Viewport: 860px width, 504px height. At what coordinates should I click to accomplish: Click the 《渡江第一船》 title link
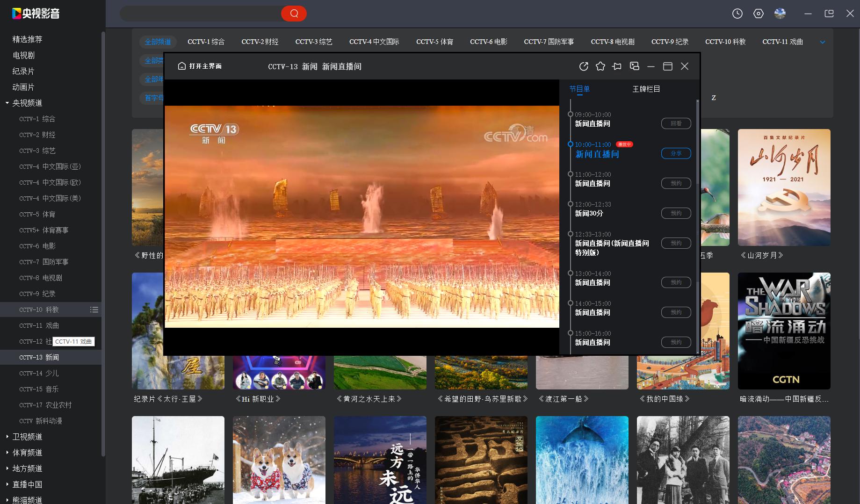click(564, 399)
